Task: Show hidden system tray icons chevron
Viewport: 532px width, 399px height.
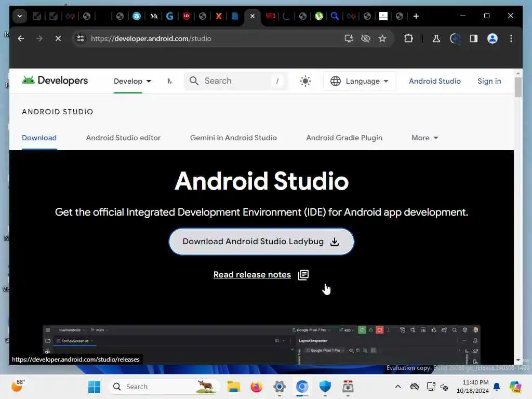Action: 397,387
